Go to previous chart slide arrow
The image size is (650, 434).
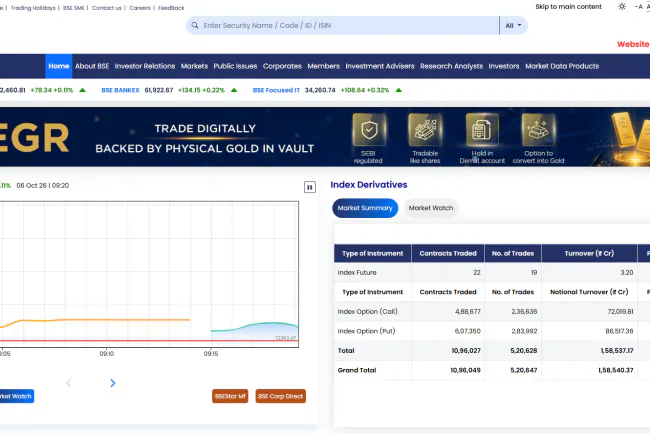(x=69, y=383)
